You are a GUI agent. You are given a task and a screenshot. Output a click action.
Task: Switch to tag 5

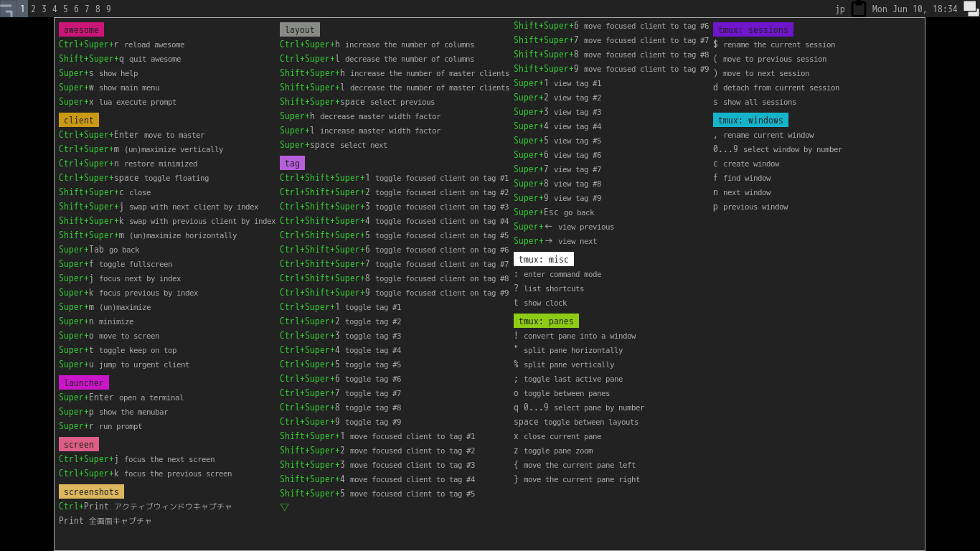pos(65,9)
